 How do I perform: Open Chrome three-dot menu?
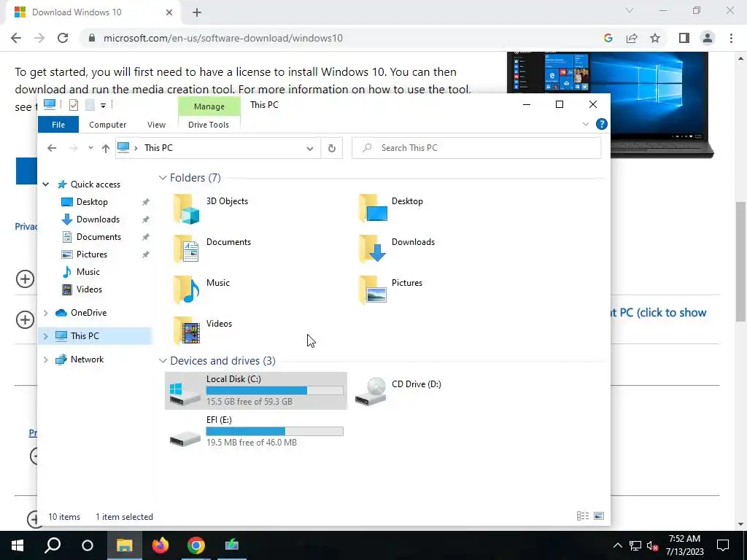click(731, 38)
